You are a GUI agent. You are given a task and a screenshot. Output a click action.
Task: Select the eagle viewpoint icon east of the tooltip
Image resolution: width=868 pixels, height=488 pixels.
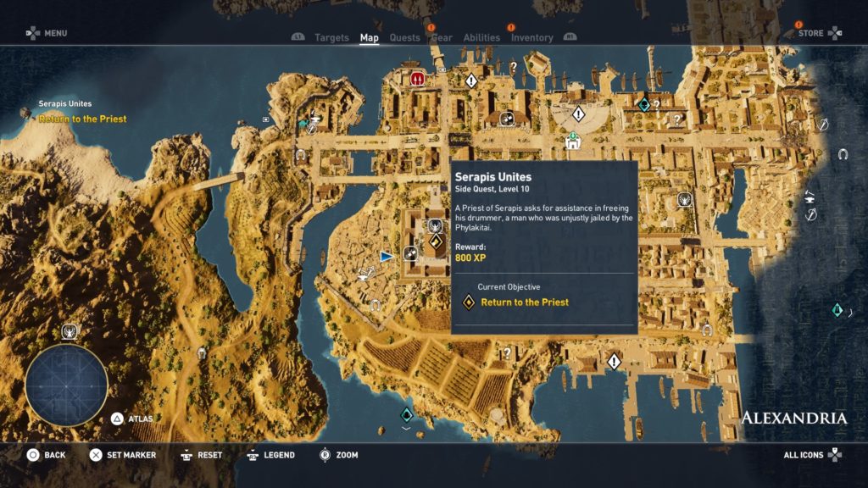(x=684, y=199)
